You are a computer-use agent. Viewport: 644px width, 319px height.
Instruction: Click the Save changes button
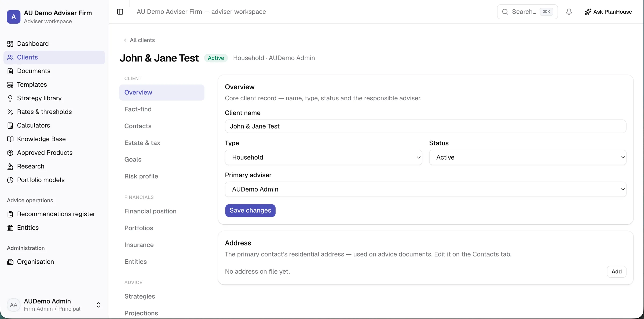pyautogui.click(x=250, y=211)
